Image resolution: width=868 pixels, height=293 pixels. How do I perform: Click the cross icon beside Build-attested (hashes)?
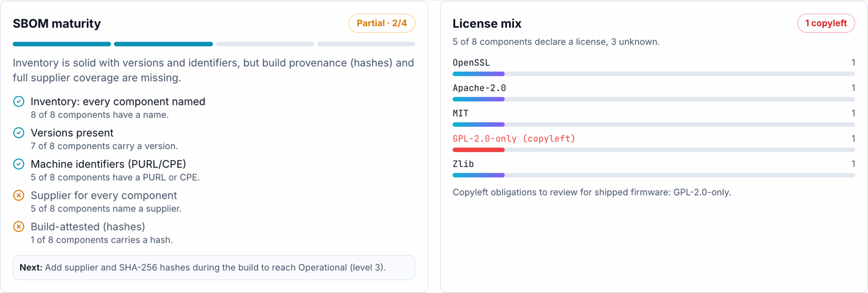pyautogui.click(x=19, y=227)
